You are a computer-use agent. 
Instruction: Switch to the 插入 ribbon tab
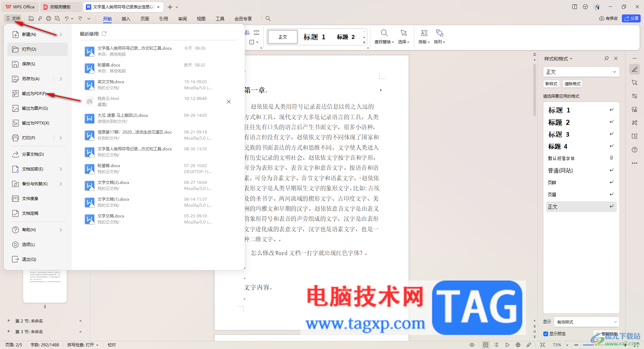126,19
